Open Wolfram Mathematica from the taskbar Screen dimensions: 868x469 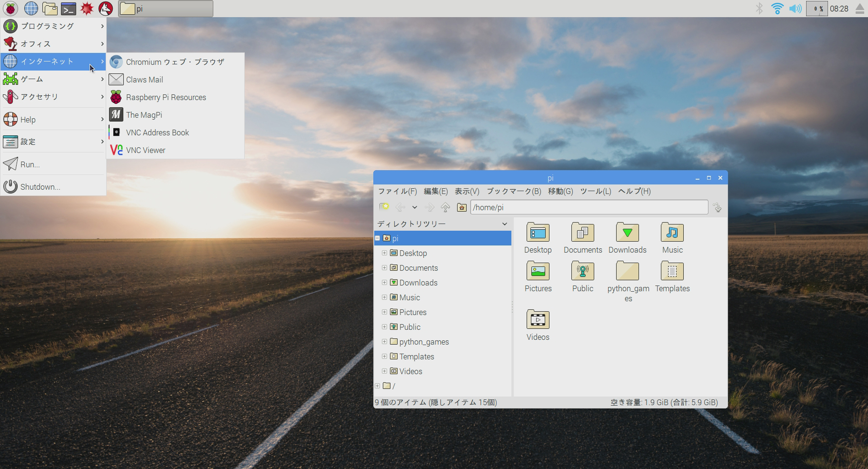[87, 8]
